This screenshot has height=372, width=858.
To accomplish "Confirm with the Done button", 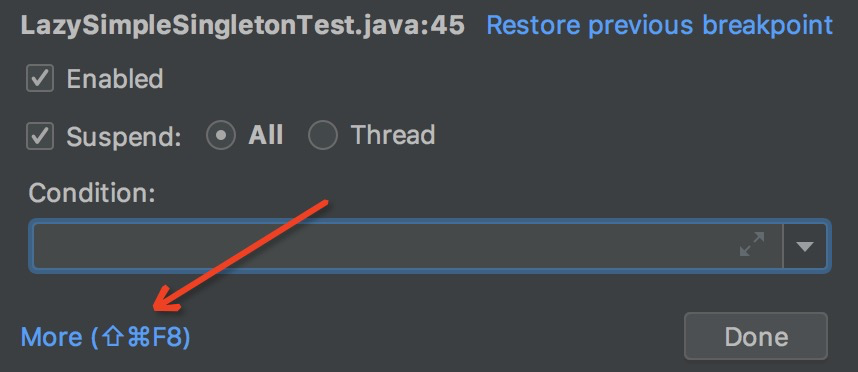I will pyautogui.click(x=756, y=336).
